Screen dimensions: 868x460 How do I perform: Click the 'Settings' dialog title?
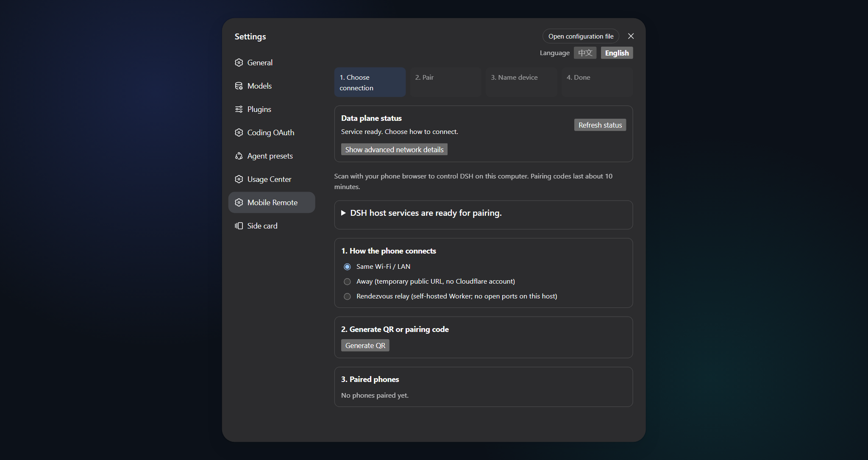pos(250,36)
